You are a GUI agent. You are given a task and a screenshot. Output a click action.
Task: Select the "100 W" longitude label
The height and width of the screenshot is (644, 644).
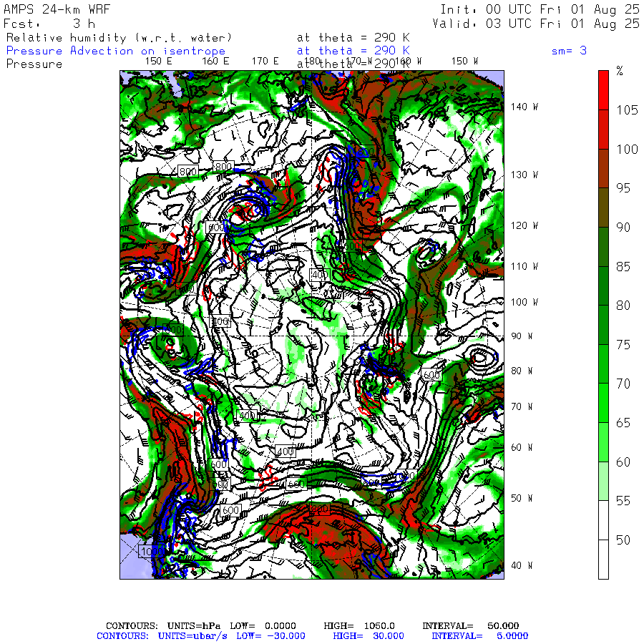click(x=524, y=302)
